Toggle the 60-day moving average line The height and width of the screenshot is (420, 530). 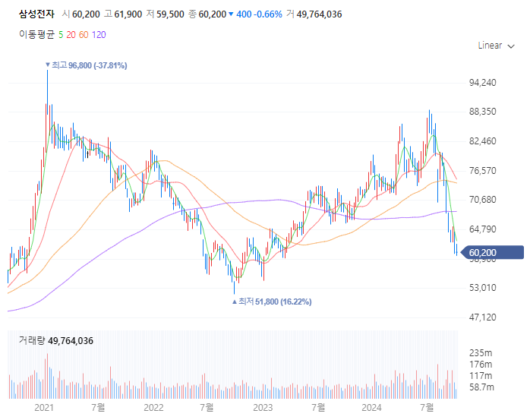coord(84,33)
